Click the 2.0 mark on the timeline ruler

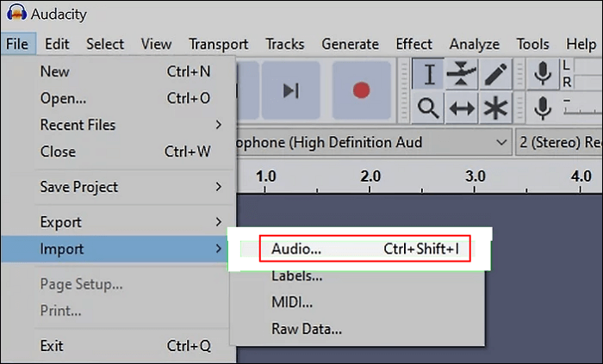(370, 177)
